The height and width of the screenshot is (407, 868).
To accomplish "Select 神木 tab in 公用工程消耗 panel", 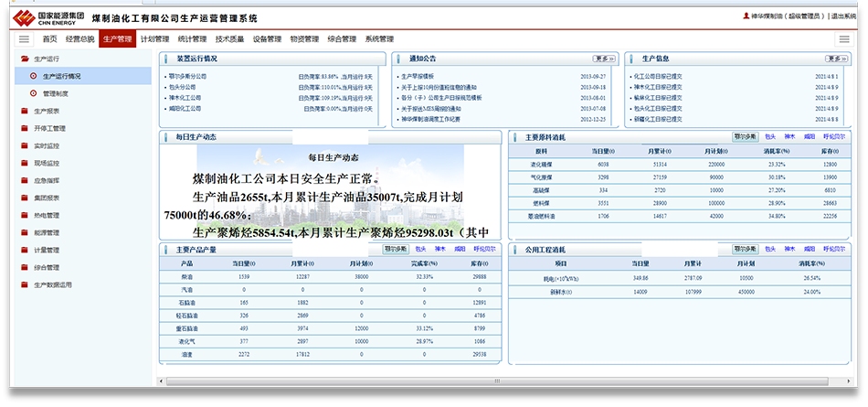I will tap(789, 250).
